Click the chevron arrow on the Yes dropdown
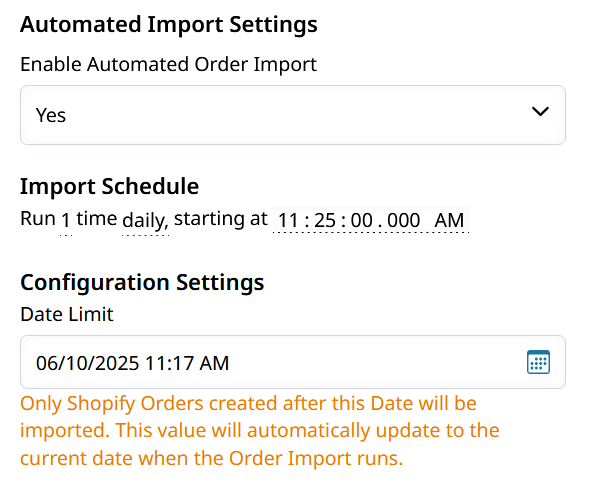 (x=540, y=112)
